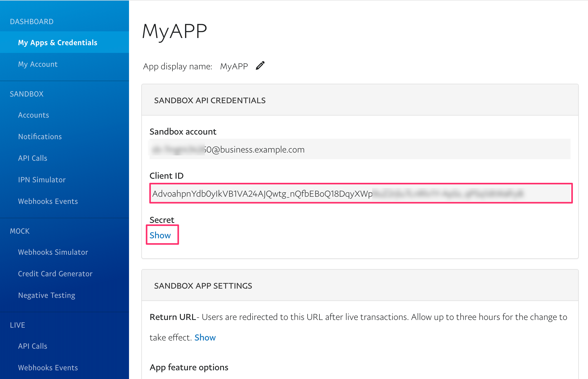Click the App display name label
This screenshot has width=588, height=379.
pos(178,67)
